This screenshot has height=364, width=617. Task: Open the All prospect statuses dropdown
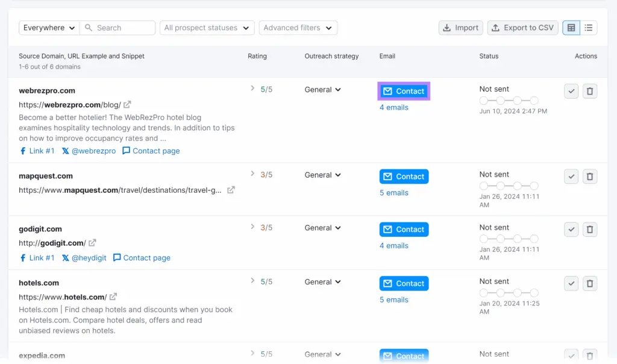(207, 28)
